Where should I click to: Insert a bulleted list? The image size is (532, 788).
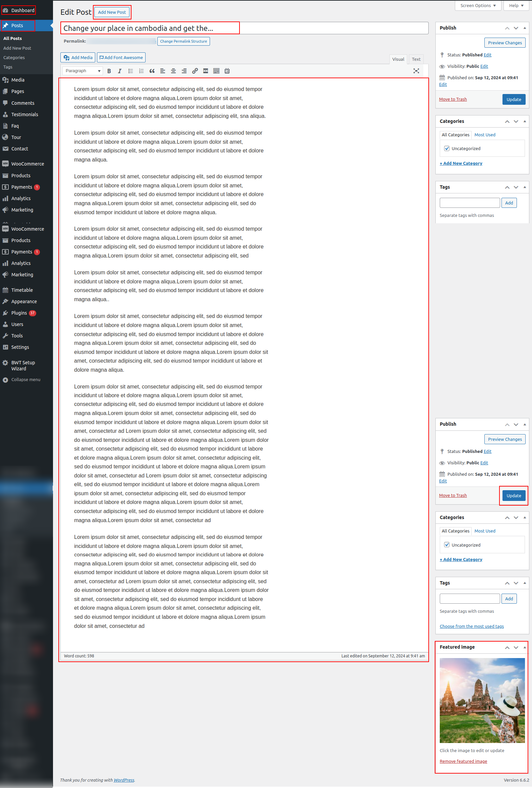click(x=130, y=71)
